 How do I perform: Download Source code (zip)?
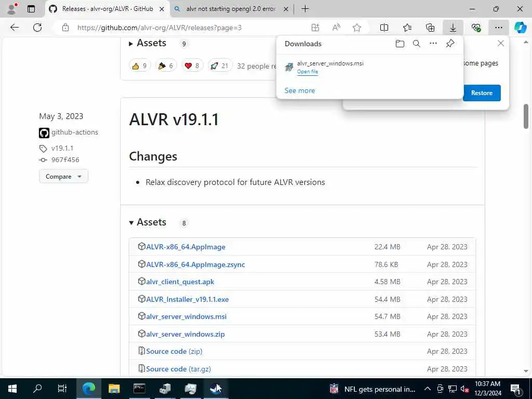point(174,352)
